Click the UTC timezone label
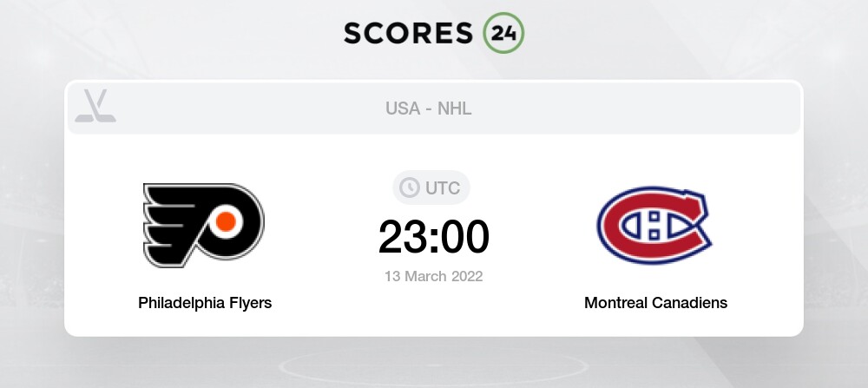 443,187
